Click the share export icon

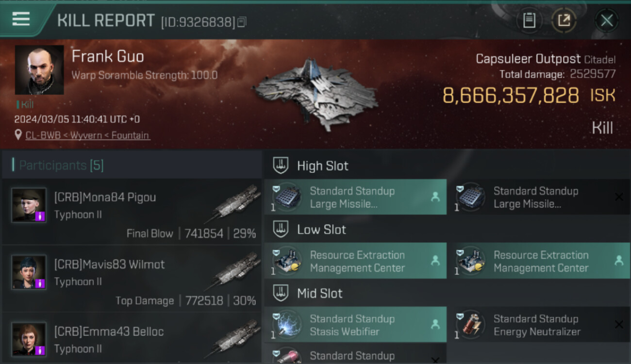564,20
